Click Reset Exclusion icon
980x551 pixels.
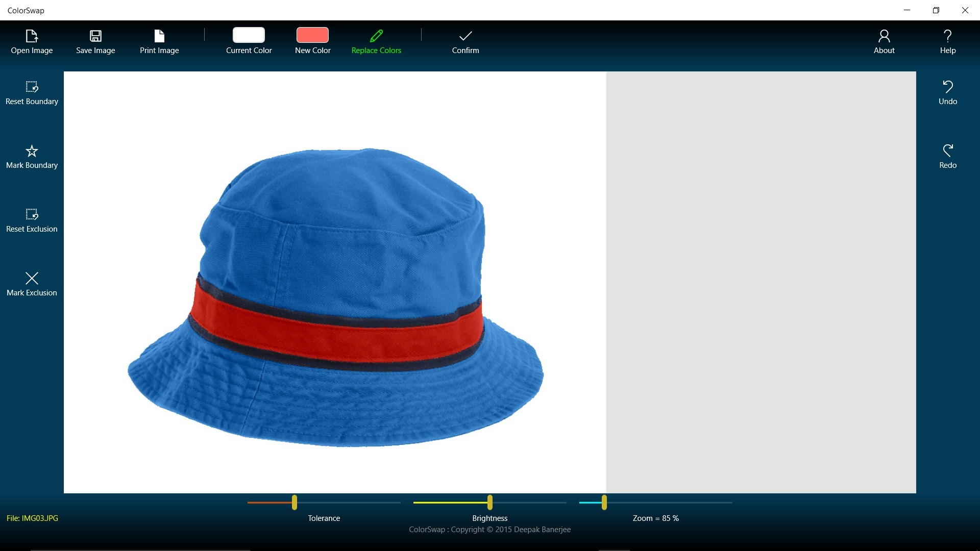click(x=32, y=214)
